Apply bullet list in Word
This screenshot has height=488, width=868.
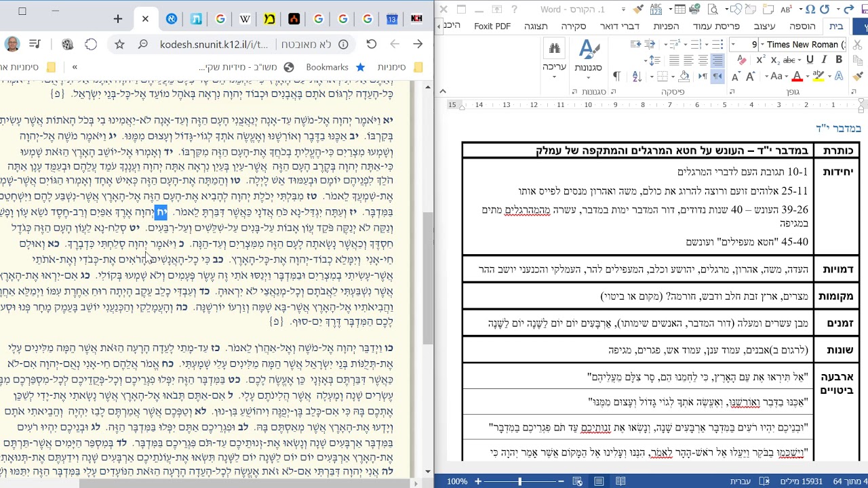(x=717, y=44)
